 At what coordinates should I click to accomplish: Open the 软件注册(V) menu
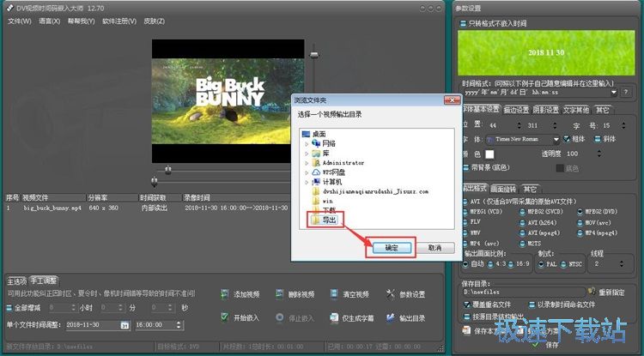119,21
